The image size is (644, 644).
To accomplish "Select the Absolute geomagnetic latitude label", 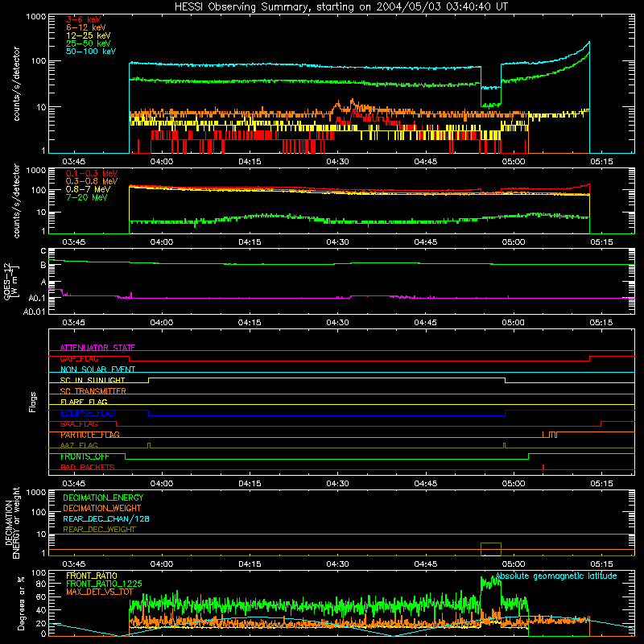I will (x=556, y=576).
